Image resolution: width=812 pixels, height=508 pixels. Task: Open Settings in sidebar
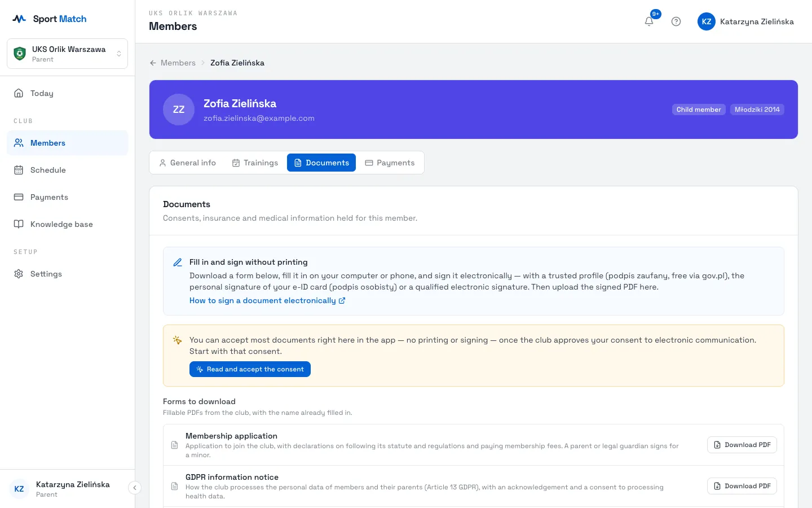pyautogui.click(x=67, y=274)
